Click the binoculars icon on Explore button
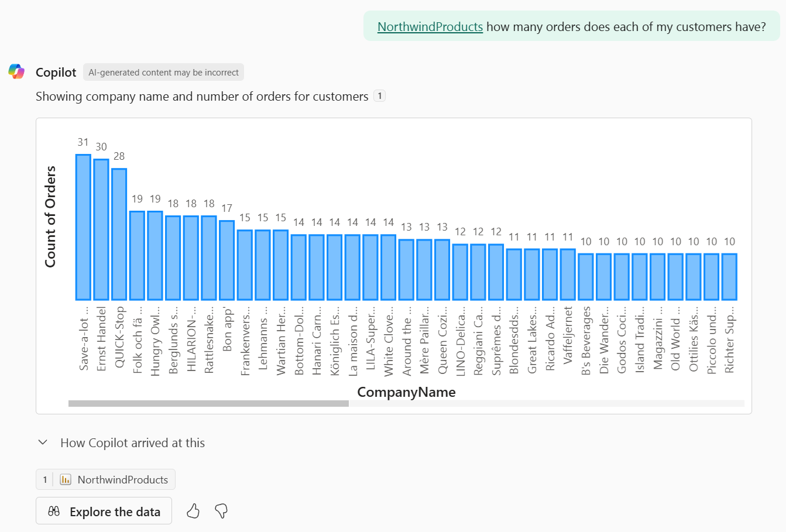The height and width of the screenshot is (532, 786). point(54,512)
